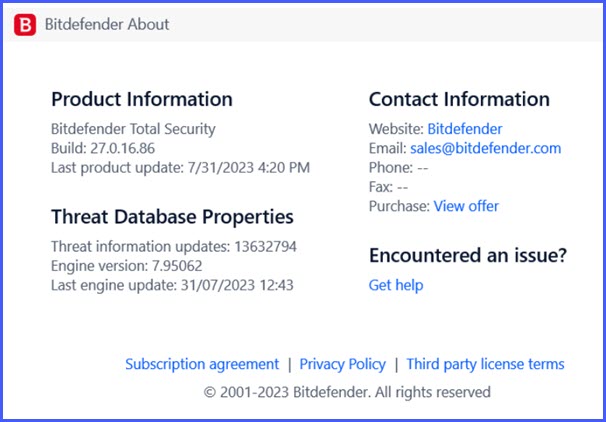Open the View offer purchase link
This screenshot has height=422, width=606.
click(465, 206)
